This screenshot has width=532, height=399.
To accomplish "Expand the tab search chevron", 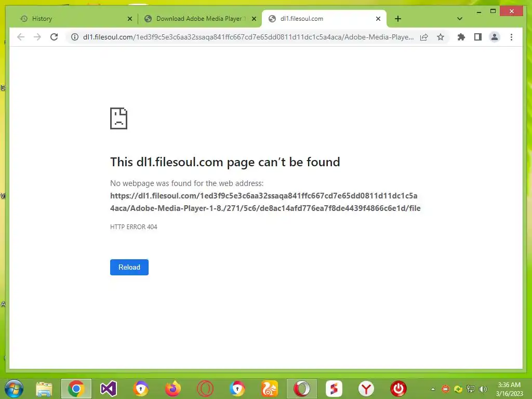I will point(459,19).
